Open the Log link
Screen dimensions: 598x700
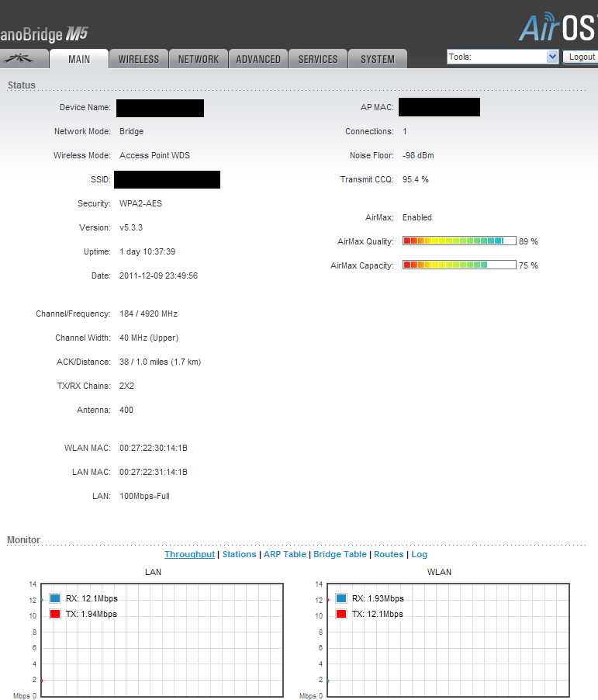pos(419,554)
